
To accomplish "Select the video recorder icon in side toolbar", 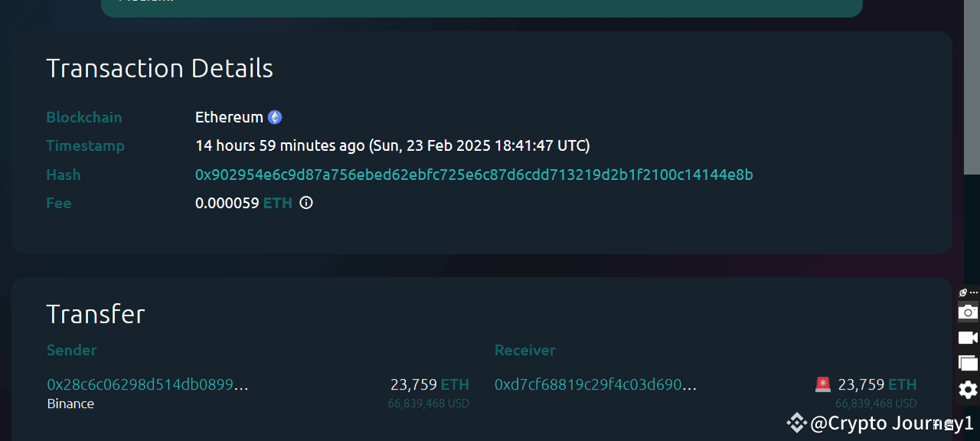I will click(967, 338).
